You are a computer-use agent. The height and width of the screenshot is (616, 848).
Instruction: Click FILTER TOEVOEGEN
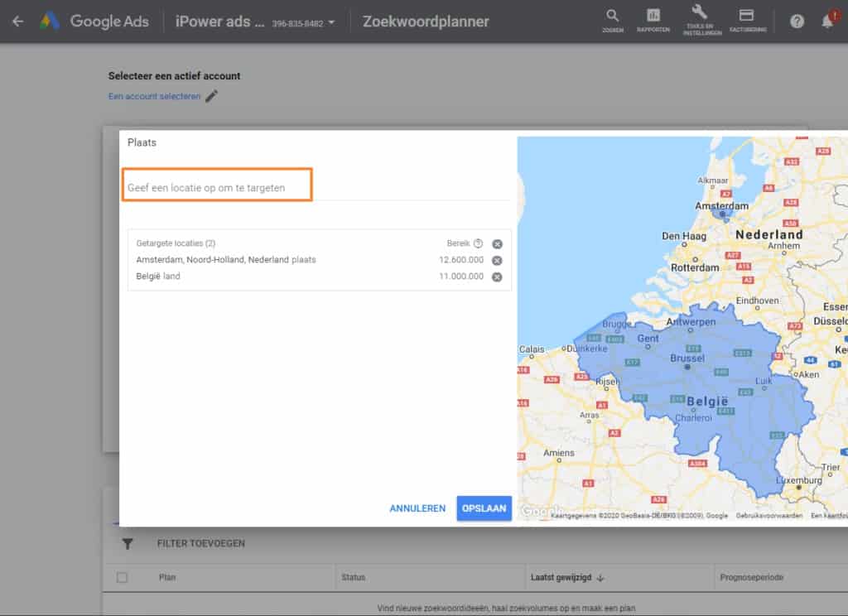point(200,543)
